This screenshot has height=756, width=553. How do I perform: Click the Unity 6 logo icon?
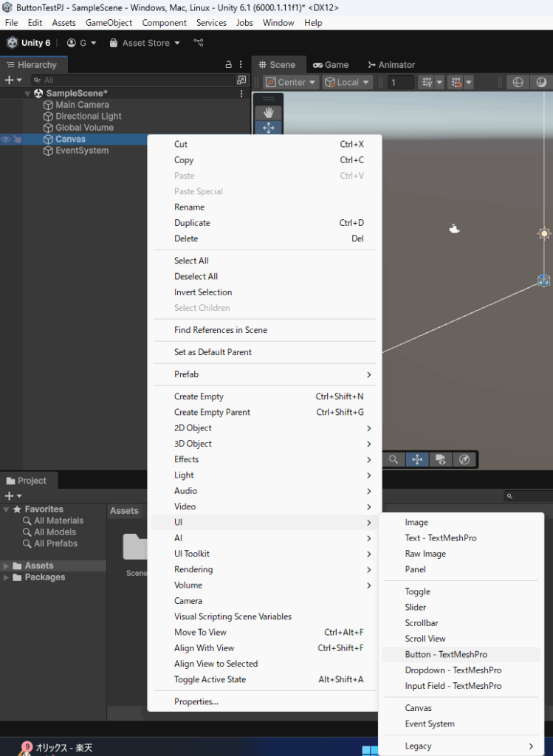click(x=12, y=43)
